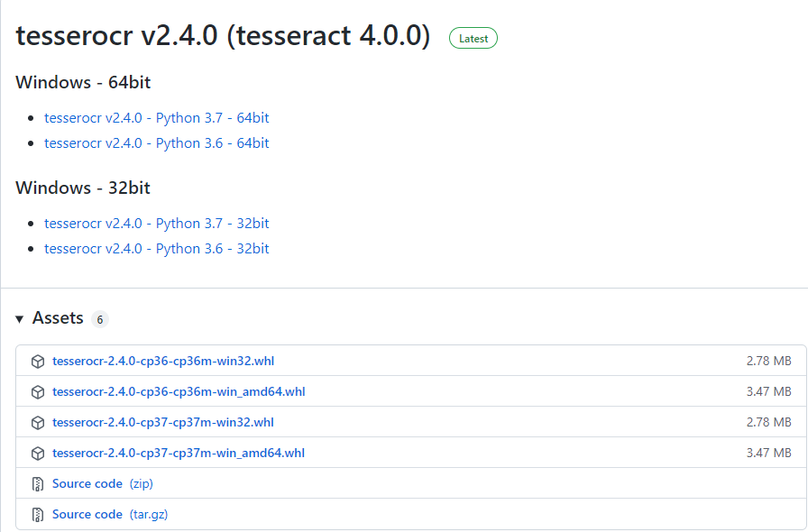
Task: Click the asset count badge showing 6
Action: (x=99, y=319)
